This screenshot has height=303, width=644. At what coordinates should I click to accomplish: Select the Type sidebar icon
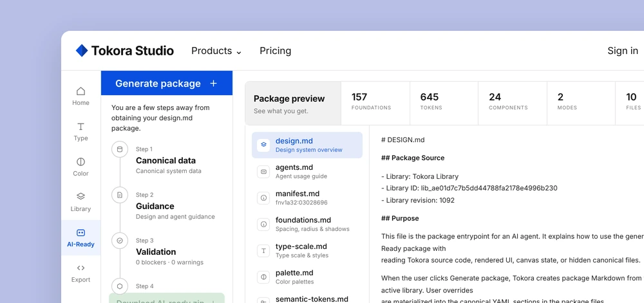81,126
